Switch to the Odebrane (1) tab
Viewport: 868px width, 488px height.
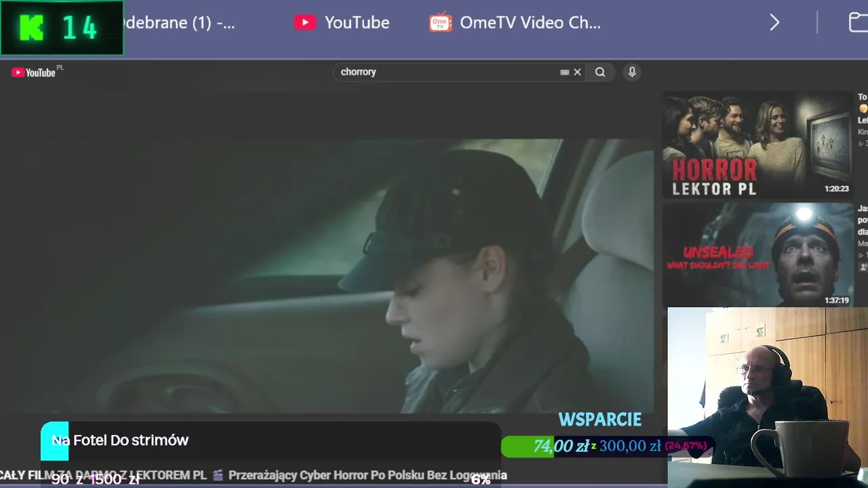(x=180, y=22)
